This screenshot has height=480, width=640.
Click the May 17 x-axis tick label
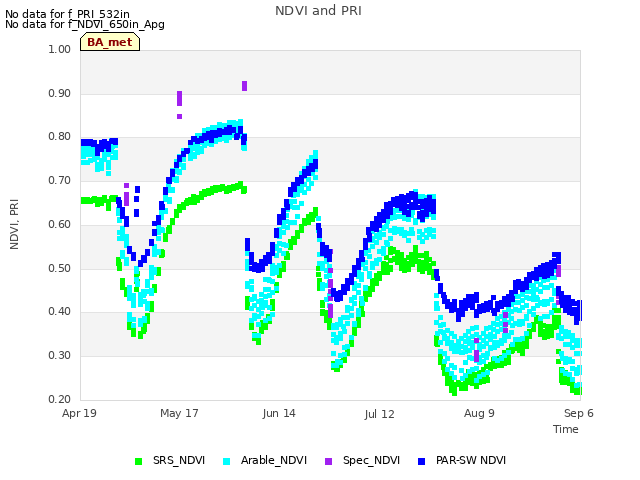tap(179, 413)
